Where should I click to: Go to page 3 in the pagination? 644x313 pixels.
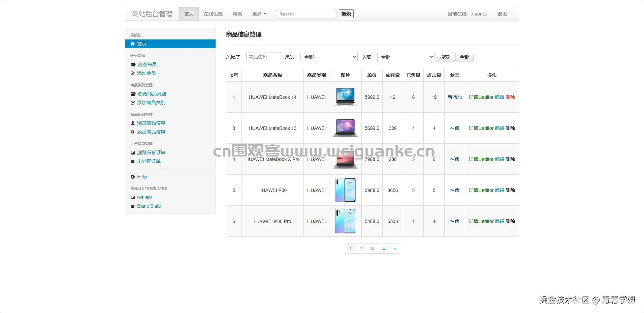pos(373,249)
